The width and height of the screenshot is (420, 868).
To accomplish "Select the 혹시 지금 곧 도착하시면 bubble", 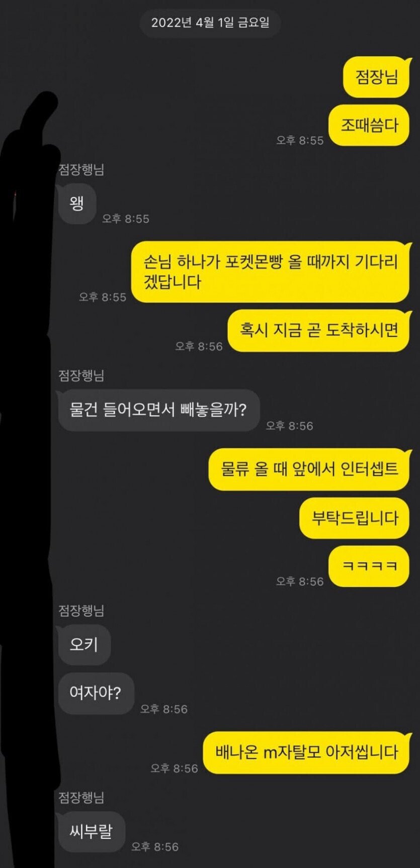I will (318, 330).
